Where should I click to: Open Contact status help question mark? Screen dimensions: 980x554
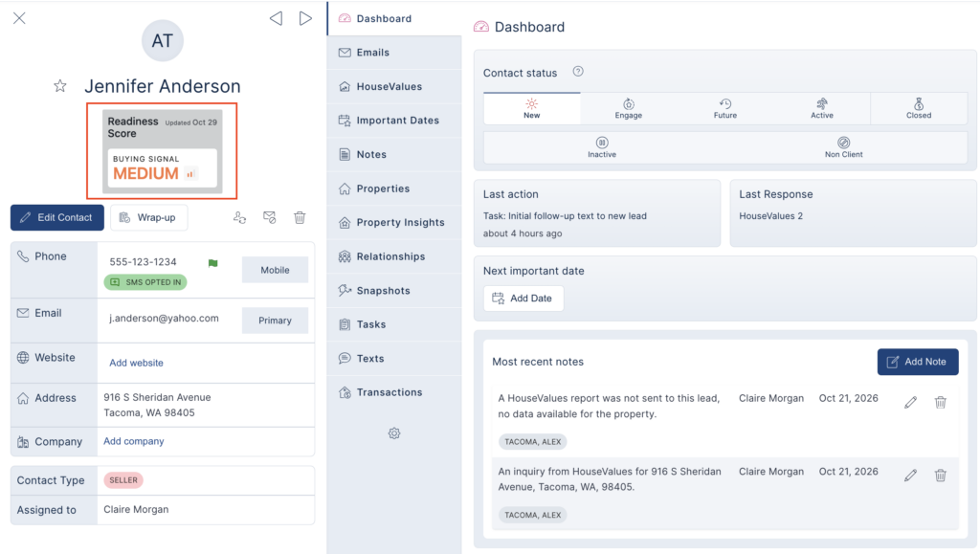coord(578,71)
